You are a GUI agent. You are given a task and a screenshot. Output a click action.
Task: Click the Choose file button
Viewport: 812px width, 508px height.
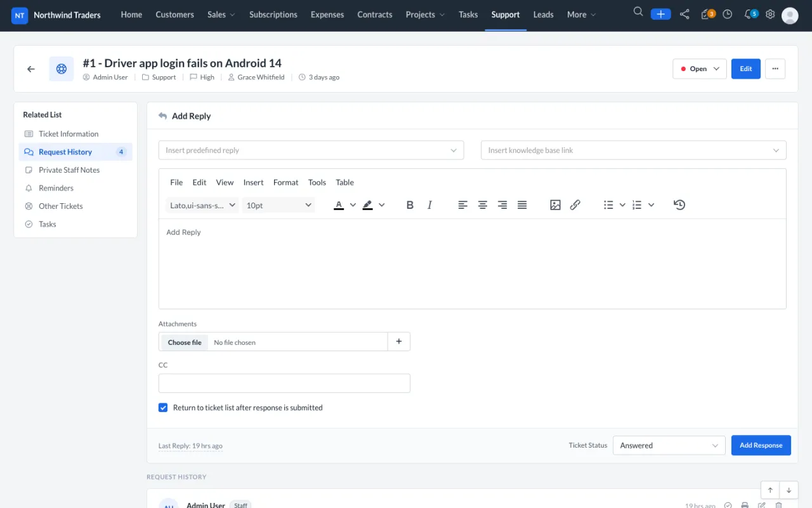pos(185,342)
